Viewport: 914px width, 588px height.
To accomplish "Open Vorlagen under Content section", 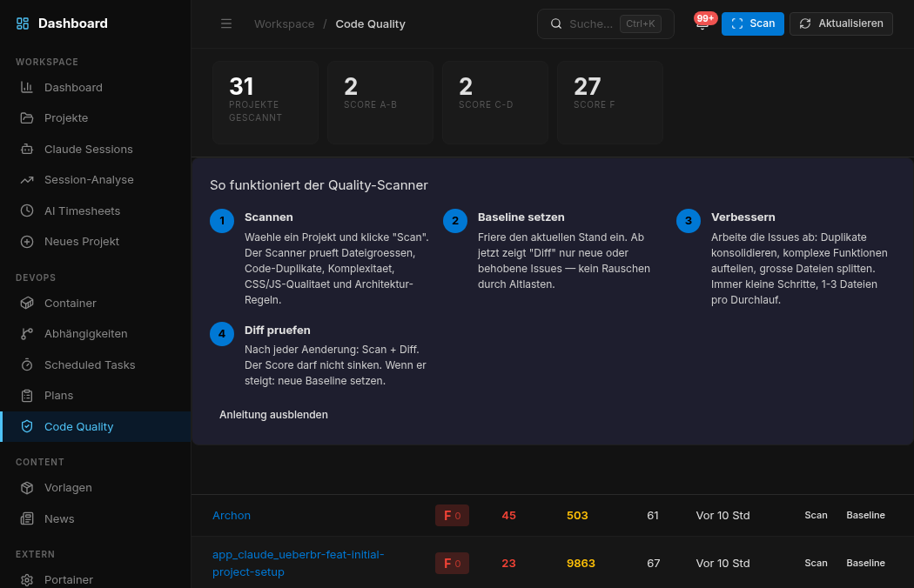I will (x=68, y=488).
